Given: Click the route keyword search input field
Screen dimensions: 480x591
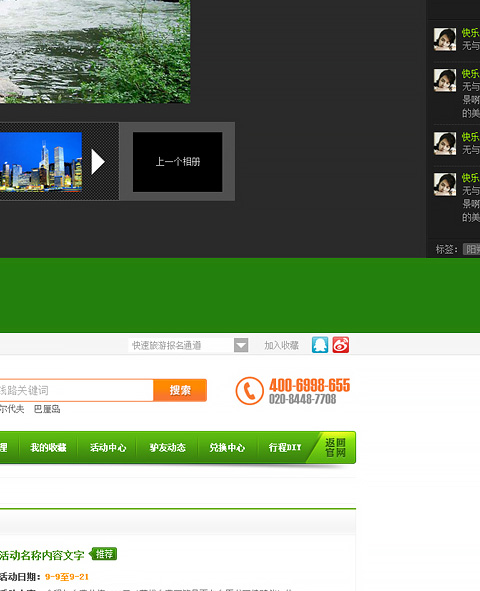Looking at the screenshot, I should coord(76,390).
